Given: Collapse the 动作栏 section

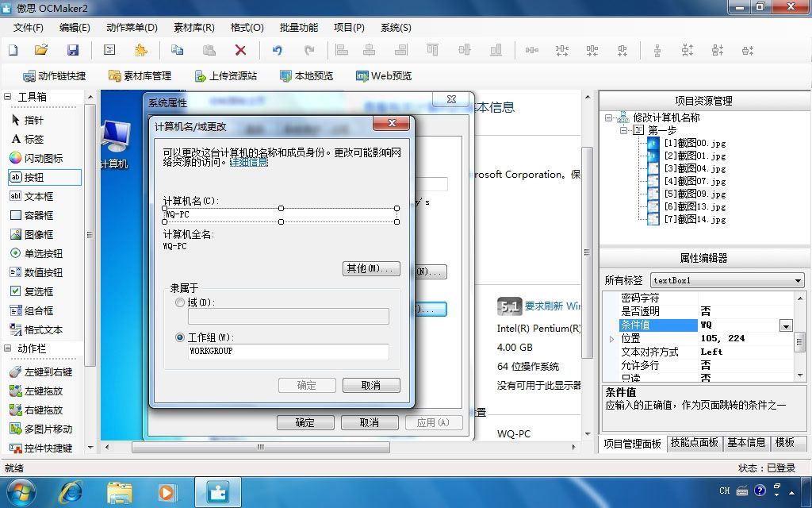Looking at the screenshot, I should pos(8,348).
